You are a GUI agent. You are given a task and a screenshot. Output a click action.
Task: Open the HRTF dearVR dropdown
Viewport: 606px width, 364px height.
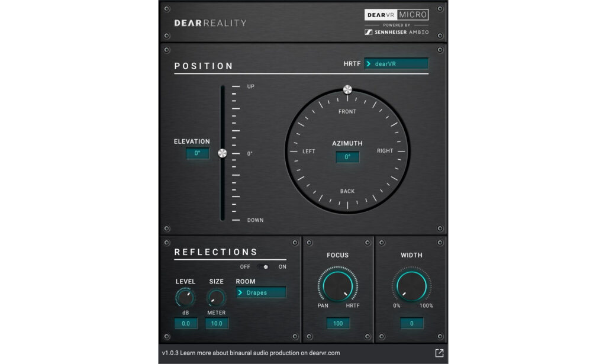[x=396, y=64]
